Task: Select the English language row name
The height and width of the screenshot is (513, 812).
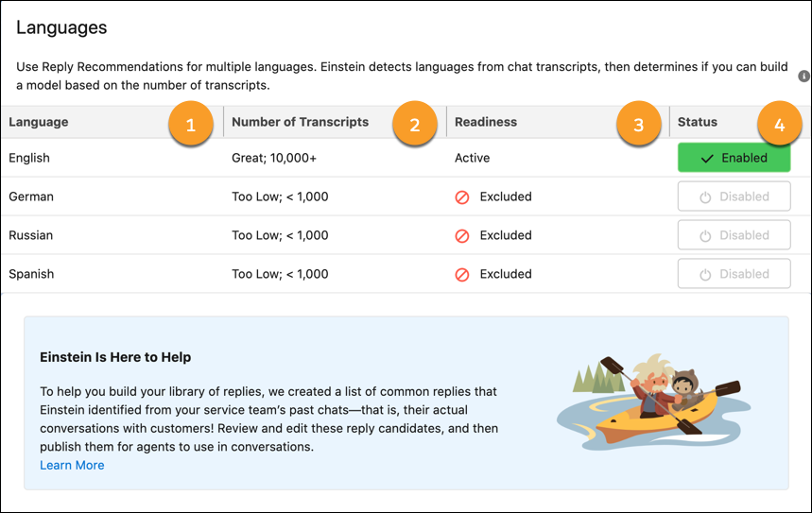Action: point(29,159)
